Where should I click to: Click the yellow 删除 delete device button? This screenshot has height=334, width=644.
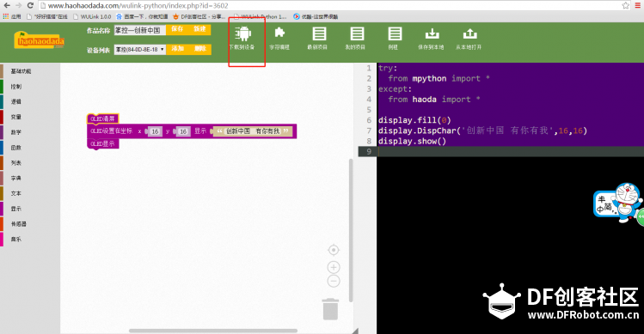tap(200, 49)
